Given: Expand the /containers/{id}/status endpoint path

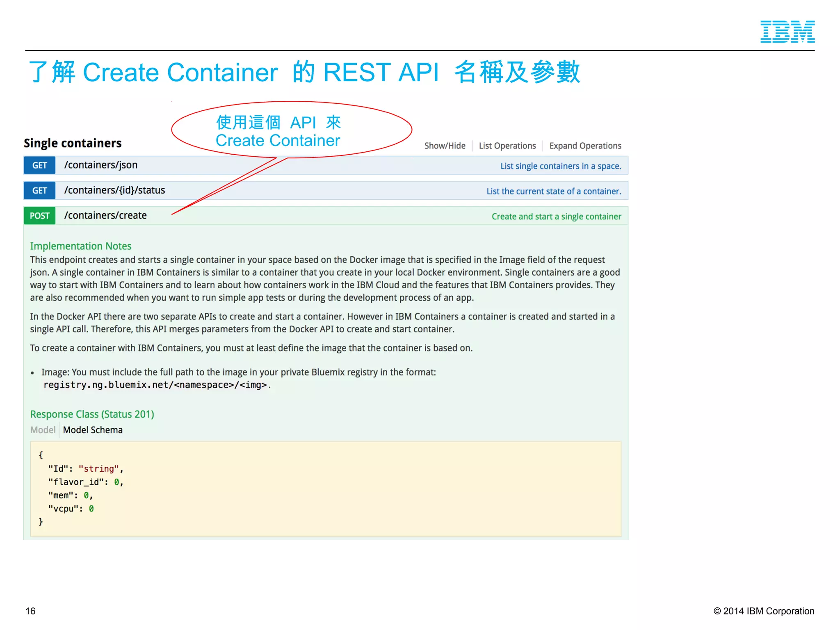Looking at the screenshot, I should (115, 190).
